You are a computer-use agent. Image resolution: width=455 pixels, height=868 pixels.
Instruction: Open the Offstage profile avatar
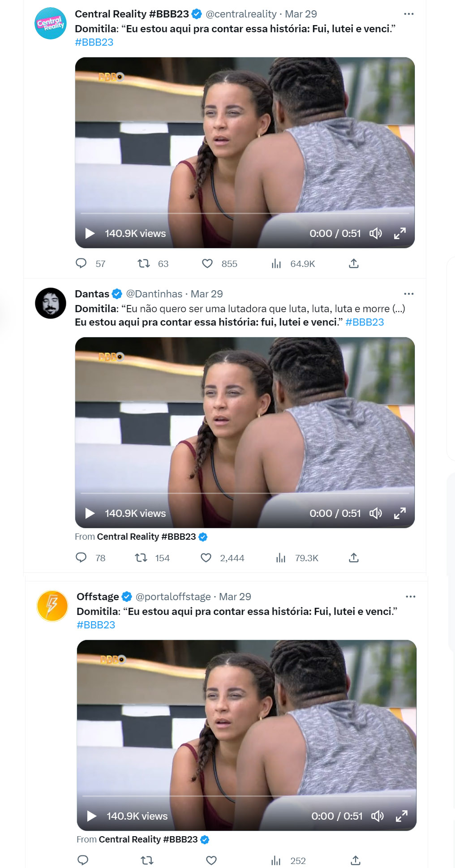(52, 606)
